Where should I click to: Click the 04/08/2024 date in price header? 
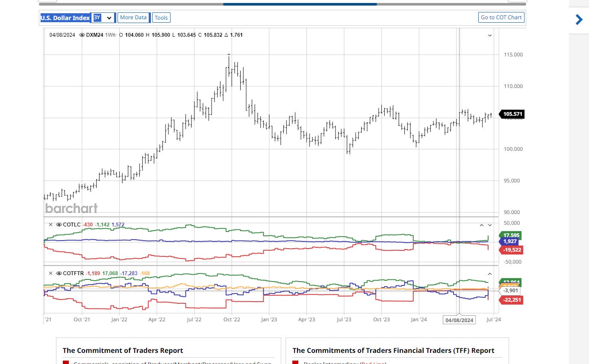coord(62,35)
